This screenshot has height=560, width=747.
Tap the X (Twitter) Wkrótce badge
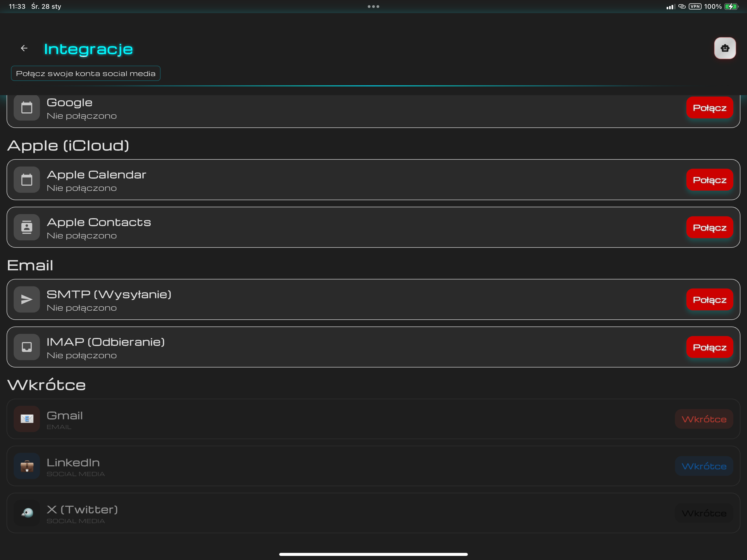[704, 513]
